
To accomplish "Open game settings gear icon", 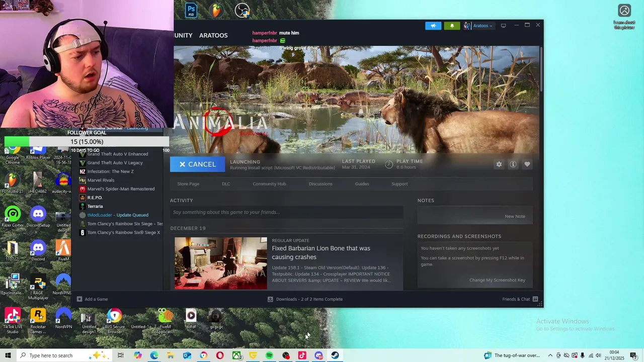I will click(499, 164).
